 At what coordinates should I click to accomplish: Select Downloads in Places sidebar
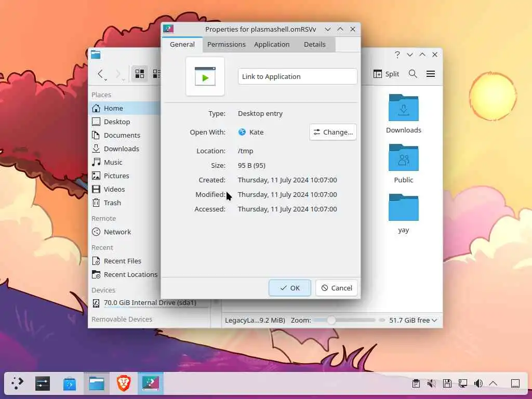pos(124,149)
